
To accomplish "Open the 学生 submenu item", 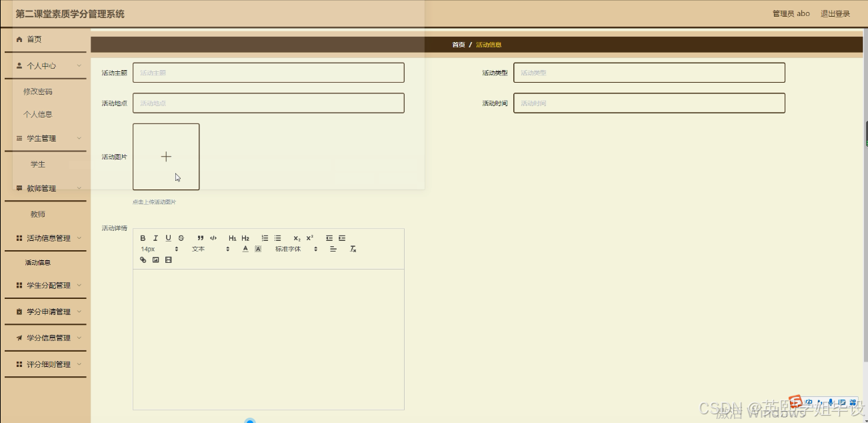I will (x=38, y=164).
